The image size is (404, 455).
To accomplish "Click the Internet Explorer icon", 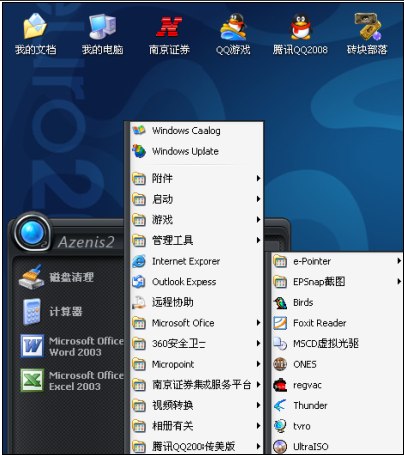I will tap(139, 261).
